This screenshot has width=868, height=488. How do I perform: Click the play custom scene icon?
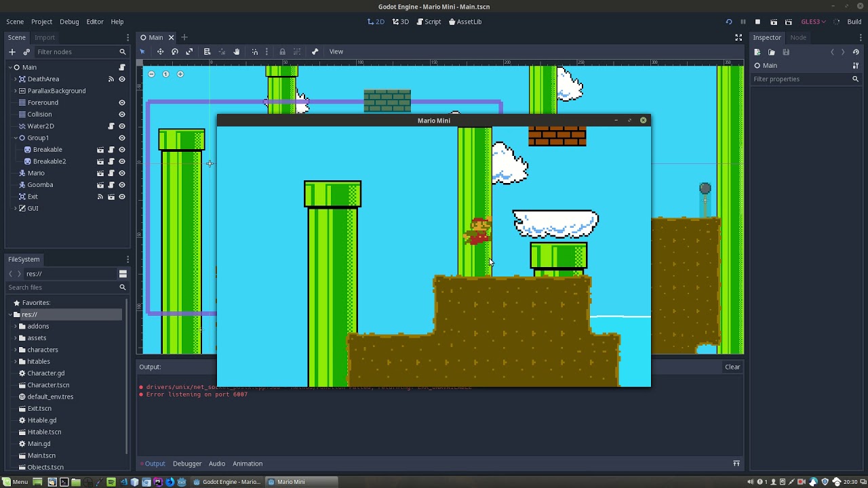coord(788,22)
